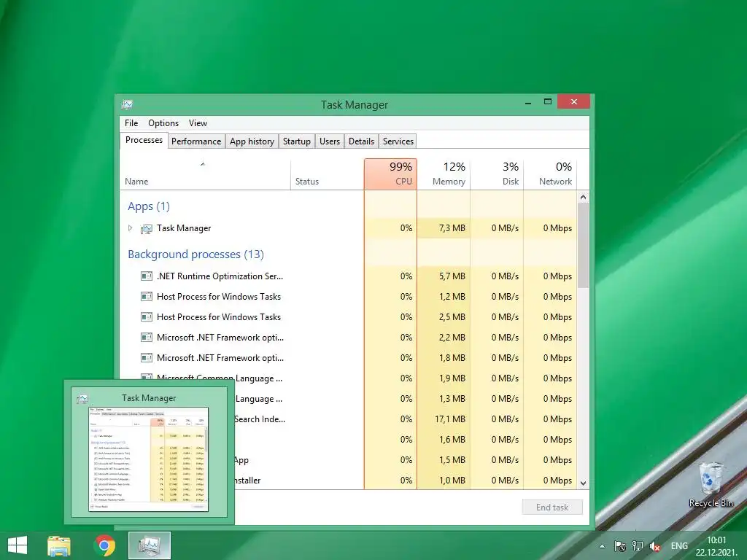Select the Processes tab

tap(144, 140)
